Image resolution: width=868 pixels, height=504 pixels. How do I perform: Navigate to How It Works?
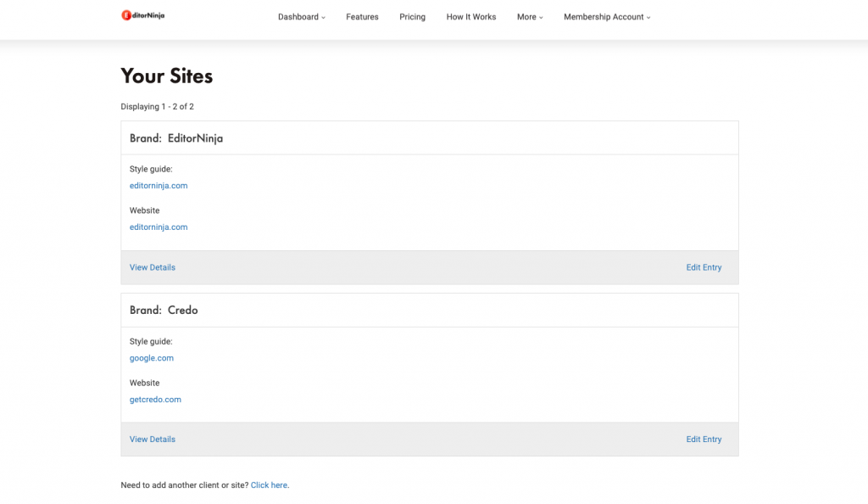pos(471,17)
